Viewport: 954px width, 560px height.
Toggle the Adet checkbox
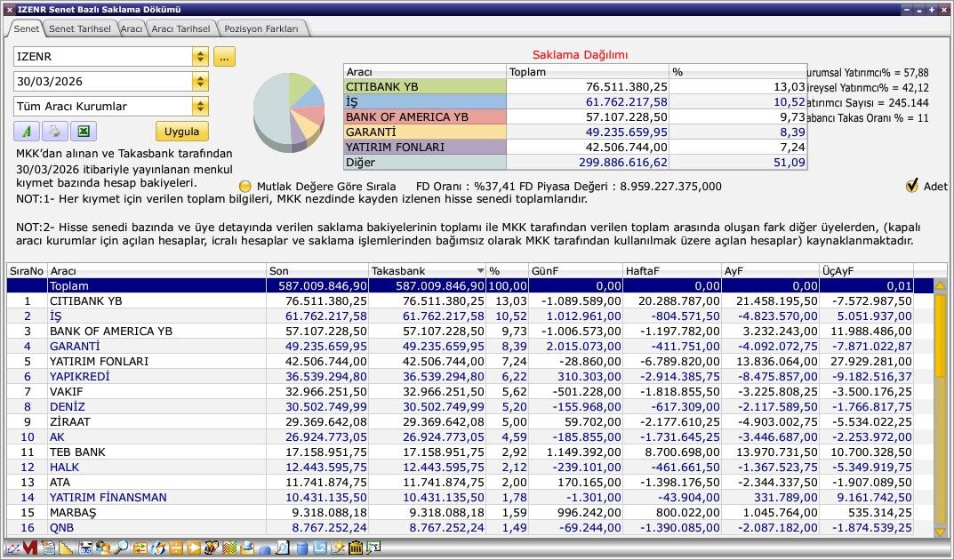pos(911,186)
